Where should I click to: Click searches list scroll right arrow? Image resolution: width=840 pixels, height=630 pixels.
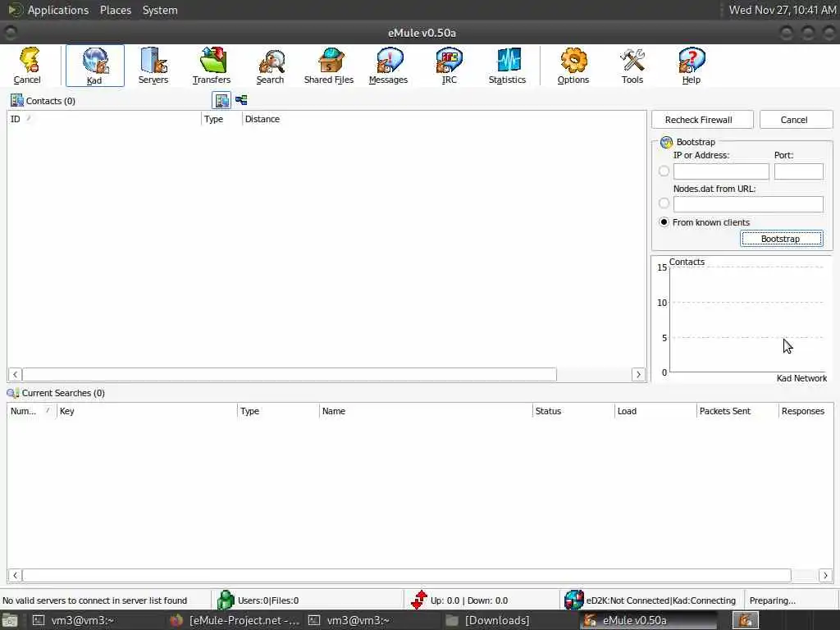coord(825,575)
